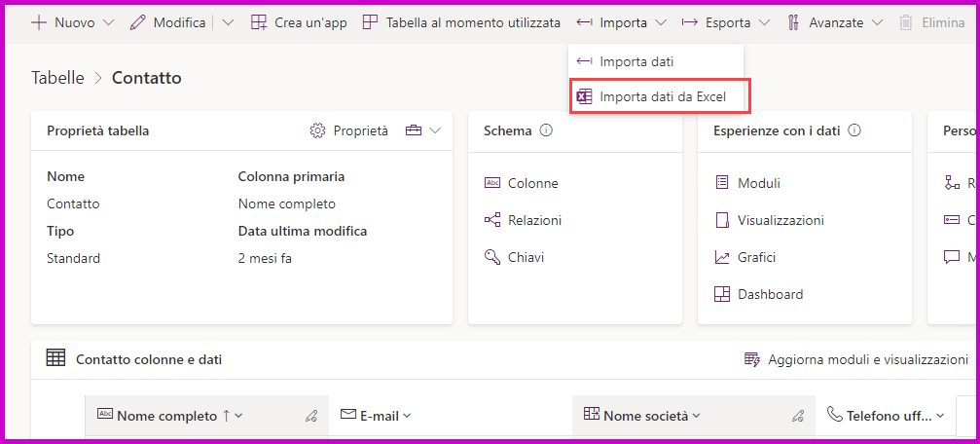
Task: Click the Aggiorna moduli lightning table icon
Action: (752, 359)
